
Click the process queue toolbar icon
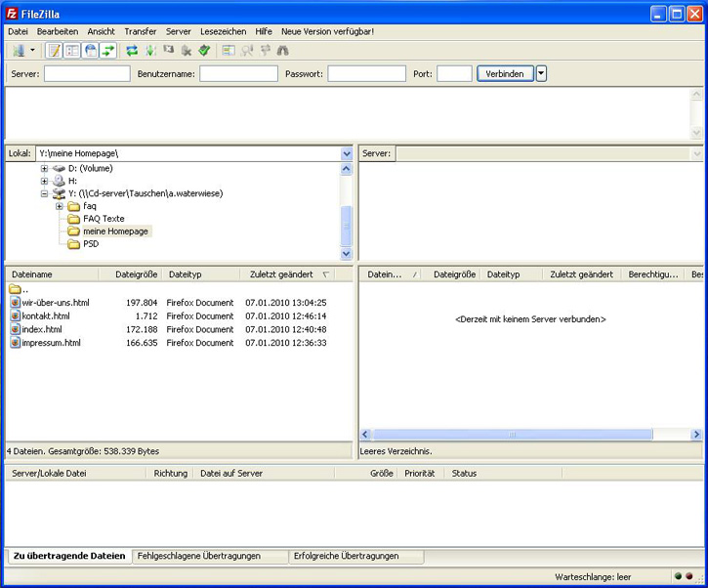coord(150,51)
